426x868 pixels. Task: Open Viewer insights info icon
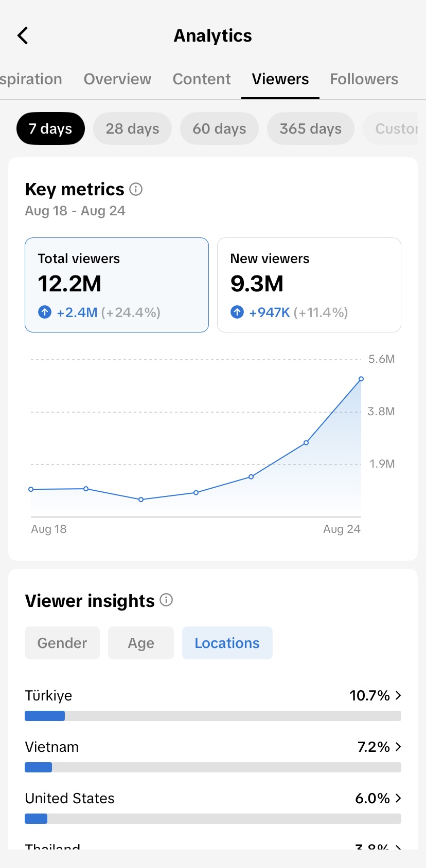coord(166,600)
